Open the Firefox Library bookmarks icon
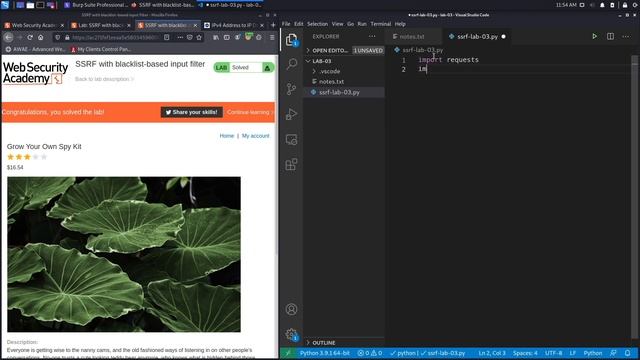The height and width of the screenshot is (360, 640). pos(216,37)
